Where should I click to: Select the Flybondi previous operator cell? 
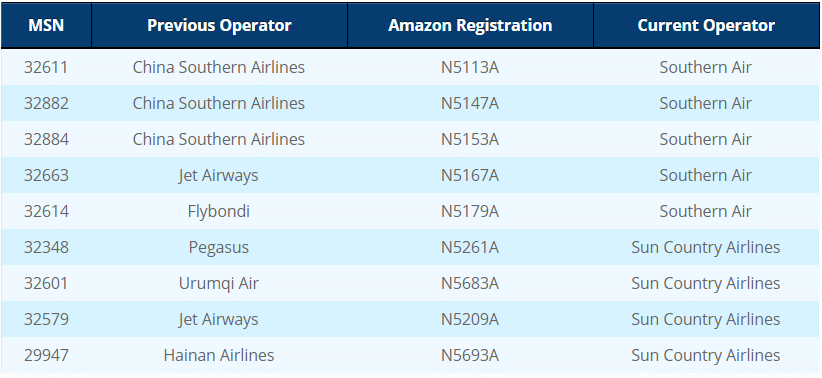219,211
